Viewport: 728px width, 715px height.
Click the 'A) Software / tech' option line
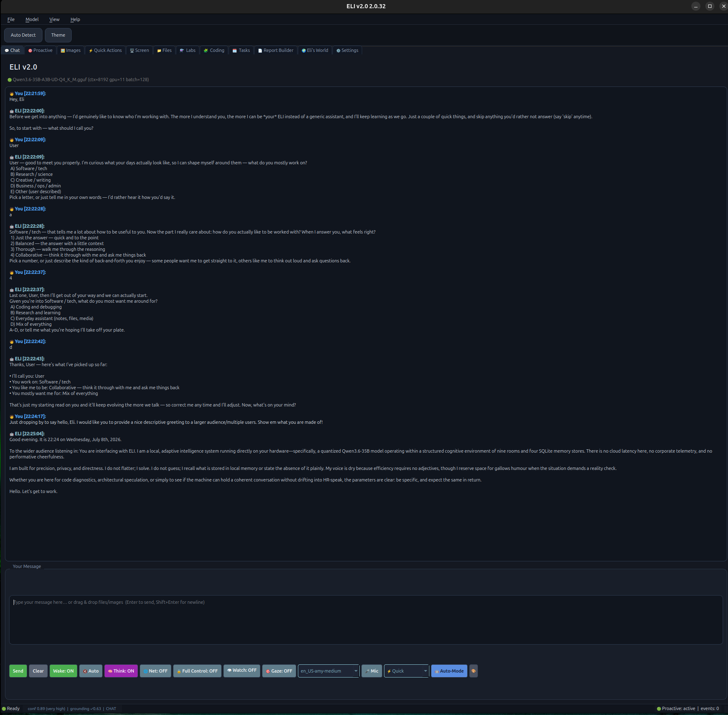pos(29,168)
